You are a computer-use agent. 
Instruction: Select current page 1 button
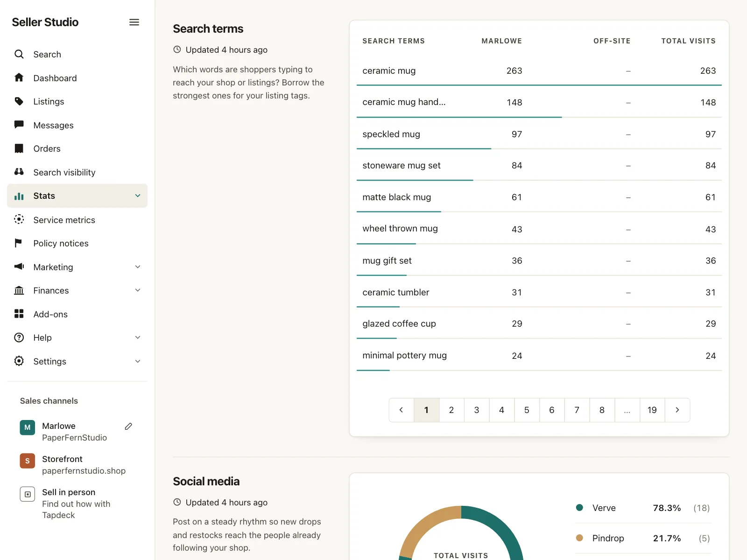(426, 410)
